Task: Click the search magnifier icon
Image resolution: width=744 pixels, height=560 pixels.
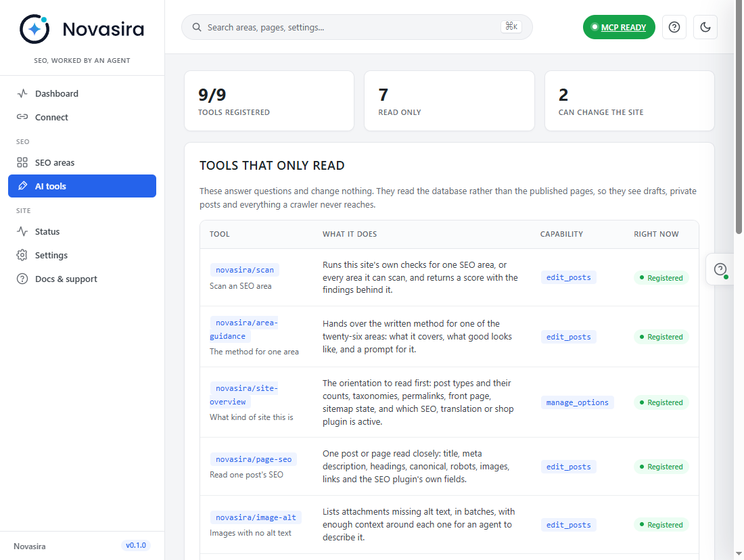Action: click(196, 27)
